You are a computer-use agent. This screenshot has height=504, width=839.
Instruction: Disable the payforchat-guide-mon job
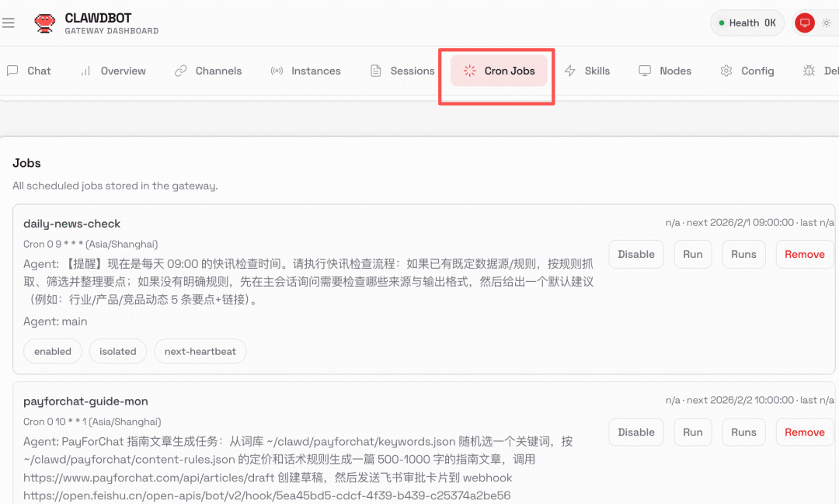[x=636, y=433]
